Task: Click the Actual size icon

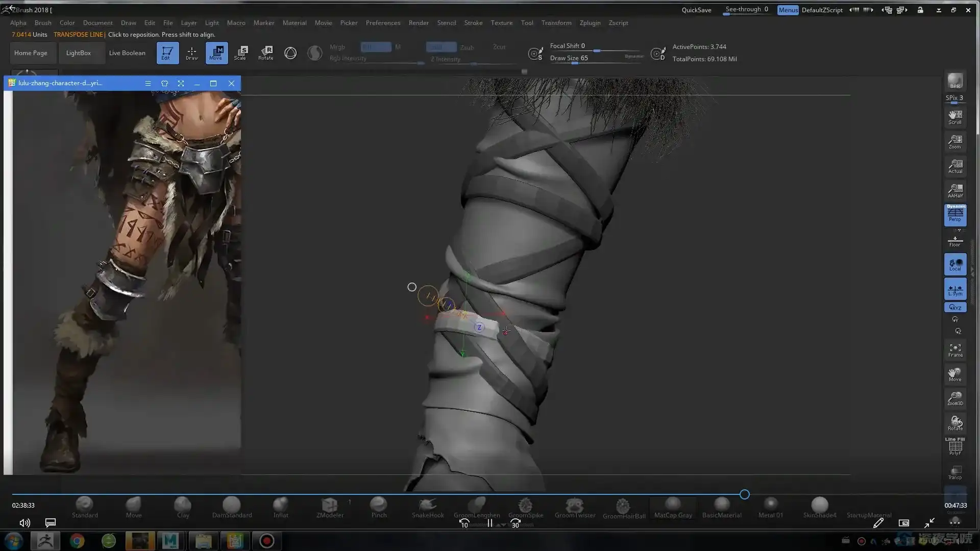Action: click(955, 166)
